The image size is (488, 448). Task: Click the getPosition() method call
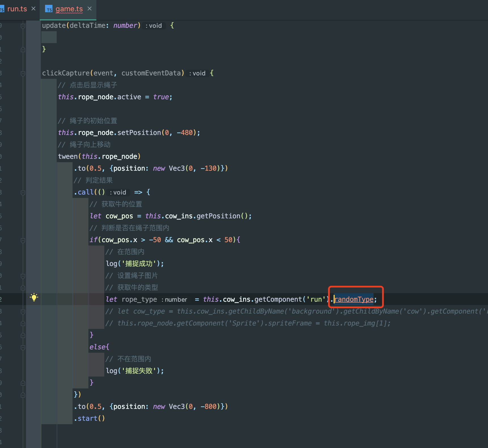point(222,216)
